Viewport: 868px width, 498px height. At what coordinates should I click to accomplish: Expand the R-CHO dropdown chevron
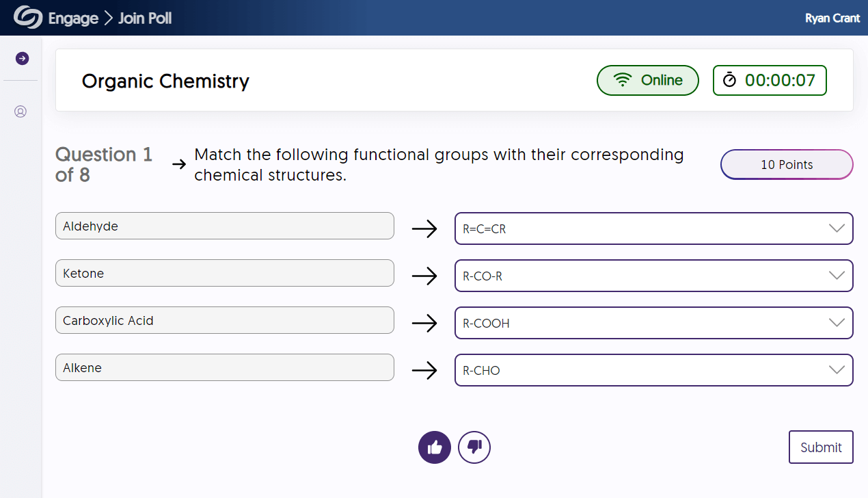(837, 370)
